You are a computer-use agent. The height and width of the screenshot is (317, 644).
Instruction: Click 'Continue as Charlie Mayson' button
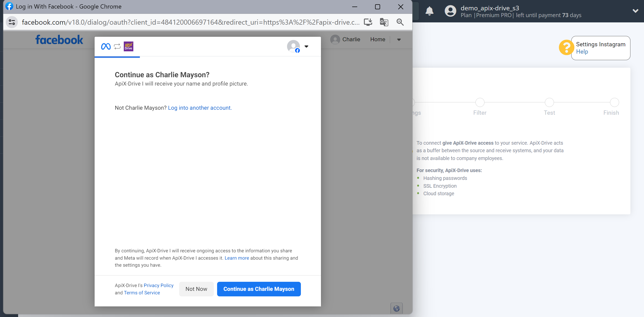[259, 289]
